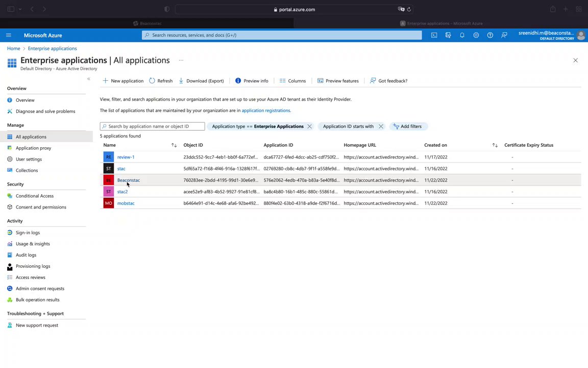This screenshot has height=368, width=588.
Task: Click the Enterprise applications grid icon
Action: [x=12, y=63]
